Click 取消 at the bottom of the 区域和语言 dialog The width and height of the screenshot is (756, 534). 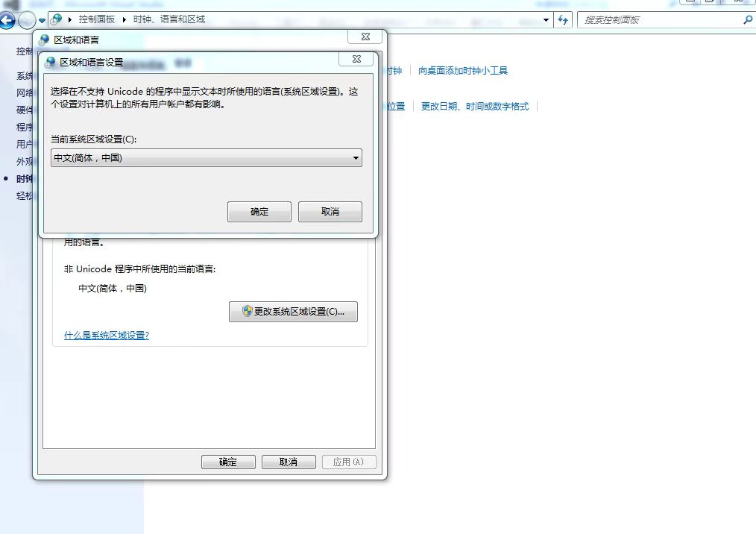[x=289, y=462]
